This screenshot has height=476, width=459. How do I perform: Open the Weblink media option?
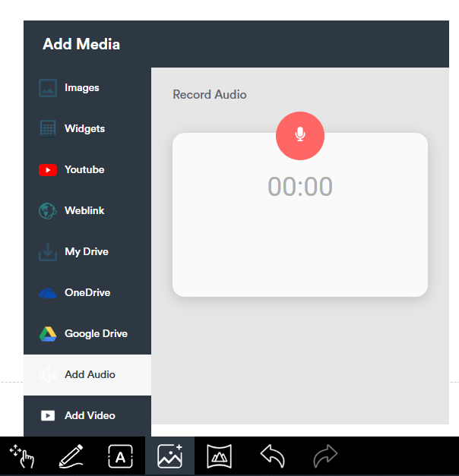pos(87,211)
